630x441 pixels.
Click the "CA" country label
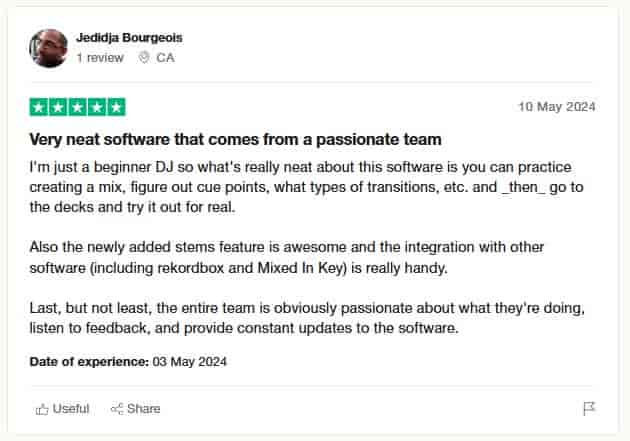165,58
